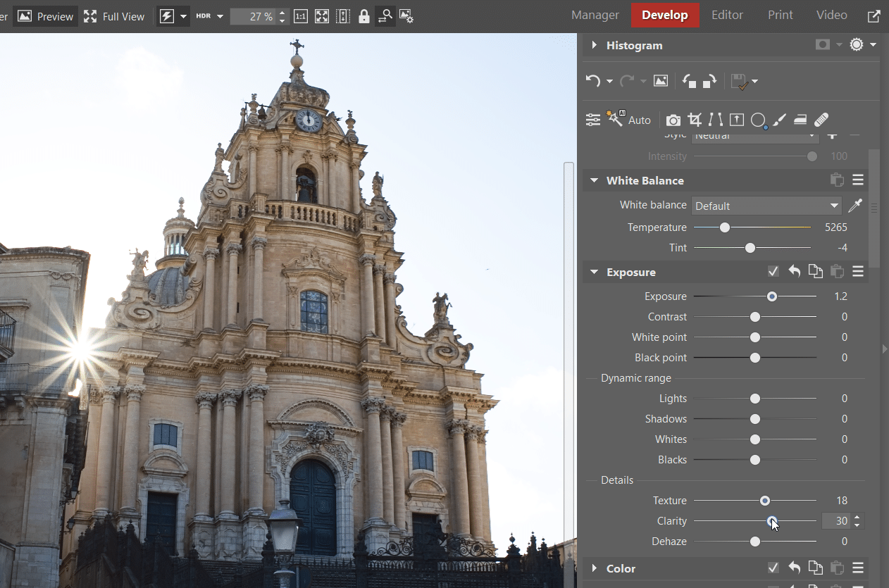Viewport: 889px width, 588px height.
Task: Switch to the Editor tab
Action: click(x=727, y=15)
